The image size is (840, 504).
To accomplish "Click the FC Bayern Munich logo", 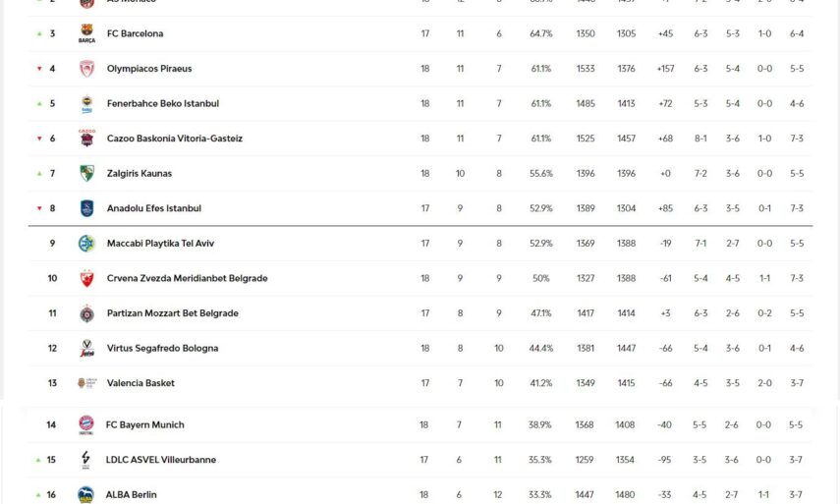I will coord(85,424).
